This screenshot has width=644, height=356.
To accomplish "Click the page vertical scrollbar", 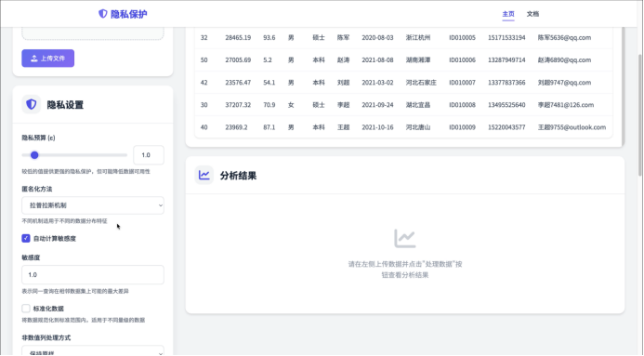I will [x=640, y=115].
